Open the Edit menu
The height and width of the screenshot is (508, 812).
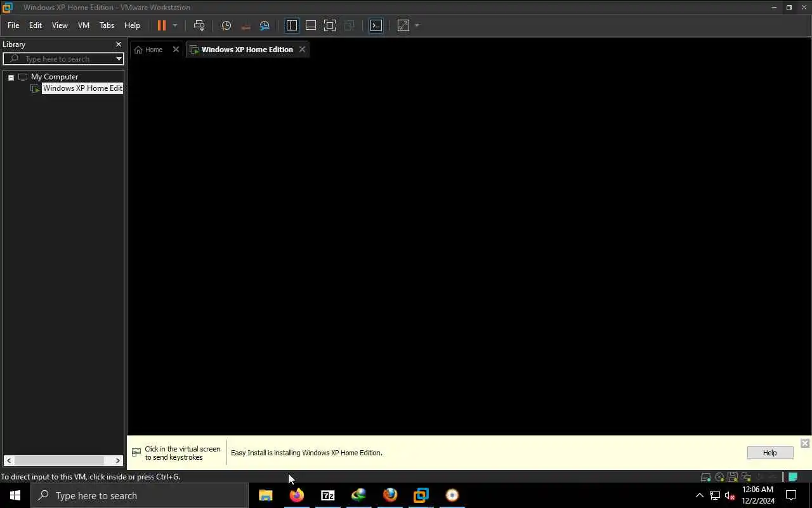[36, 25]
